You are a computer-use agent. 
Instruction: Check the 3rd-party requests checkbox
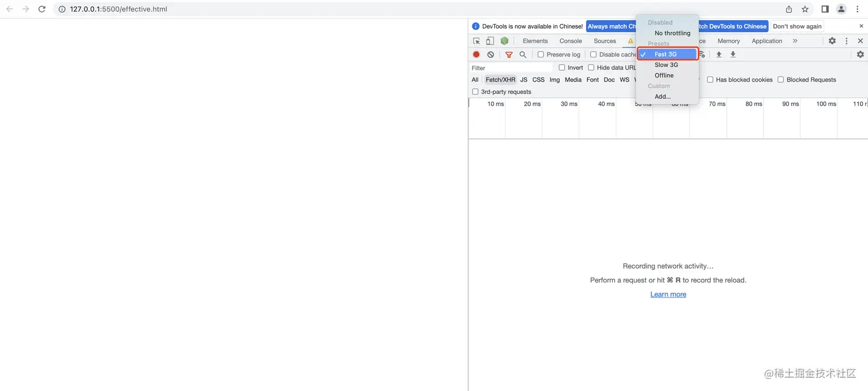(475, 92)
